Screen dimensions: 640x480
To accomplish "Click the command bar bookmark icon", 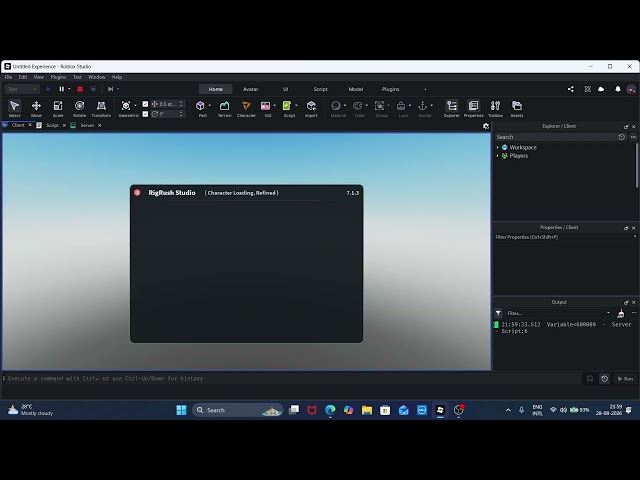I will point(590,379).
